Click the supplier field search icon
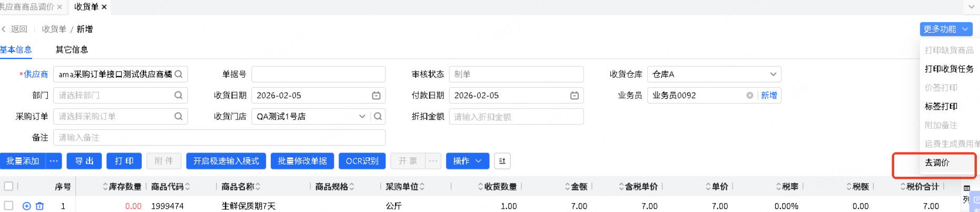 179,74
